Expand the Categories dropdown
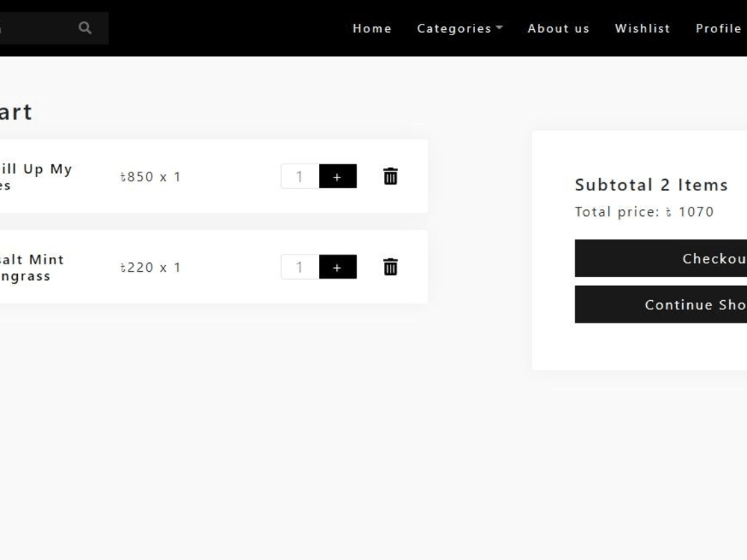 tap(454, 28)
